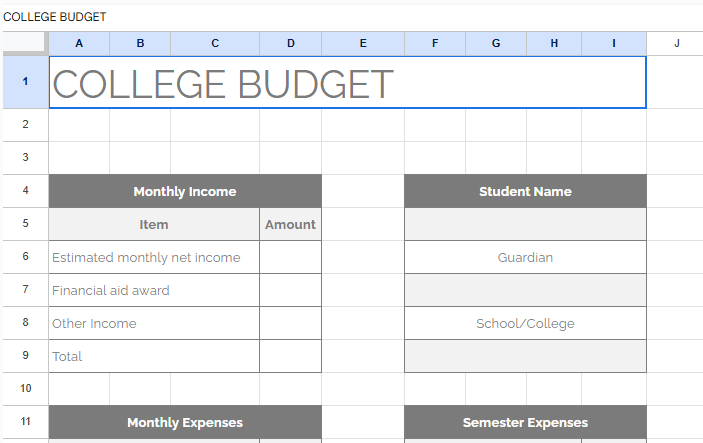
Task: Click column J header
Action: (676, 43)
